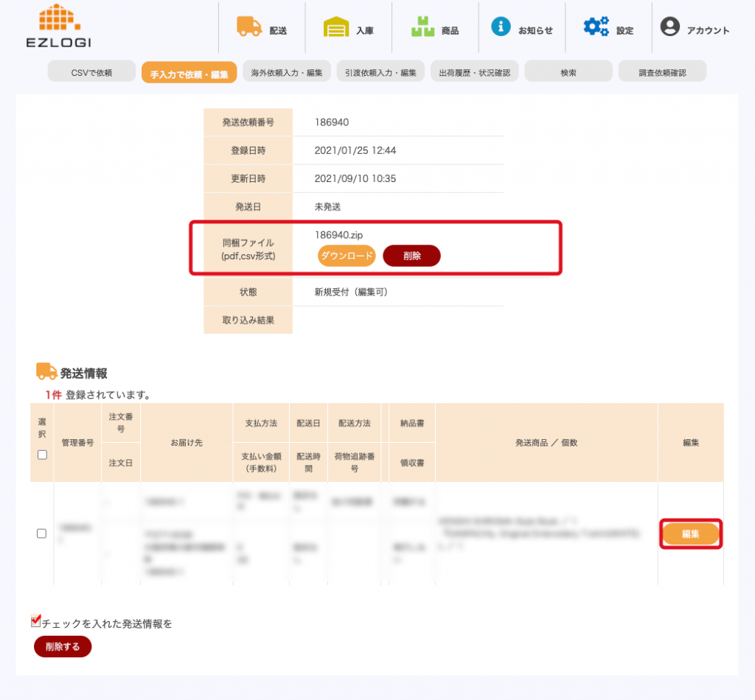Viewport: 755px width, 700px height.
Task: Click the red check mark icon
Action: pos(36,620)
